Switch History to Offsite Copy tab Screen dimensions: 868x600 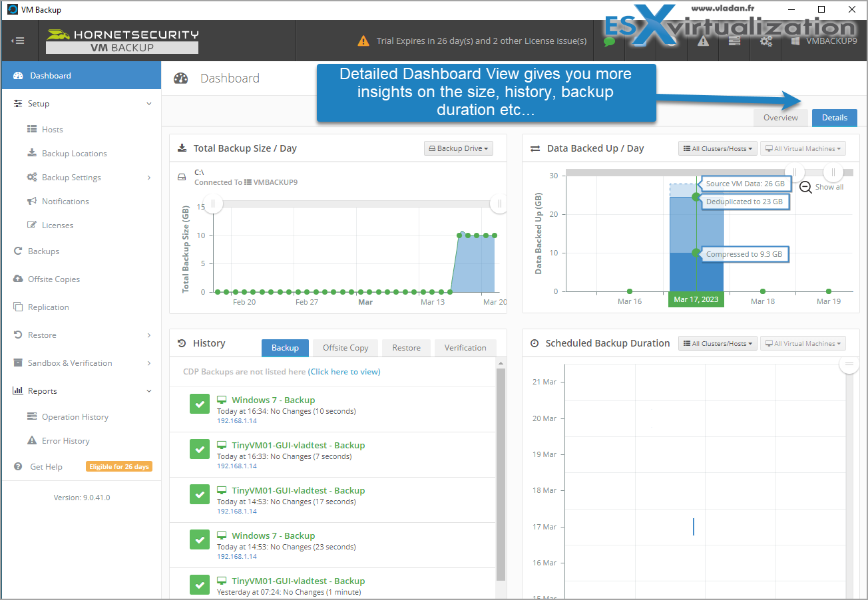point(345,348)
